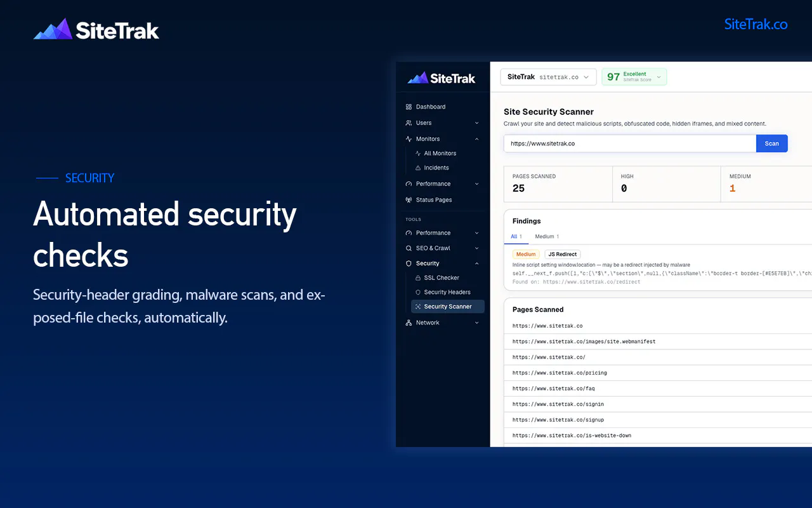This screenshot has width=812, height=508.
Task: Click the Users people icon
Action: tap(409, 123)
